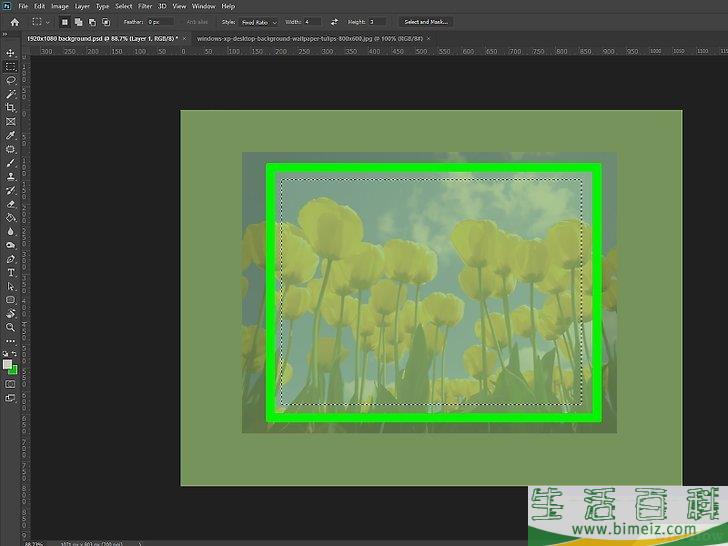Select the Spot Healing Brush tool
The image size is (728, 546).
click(11, 150)
